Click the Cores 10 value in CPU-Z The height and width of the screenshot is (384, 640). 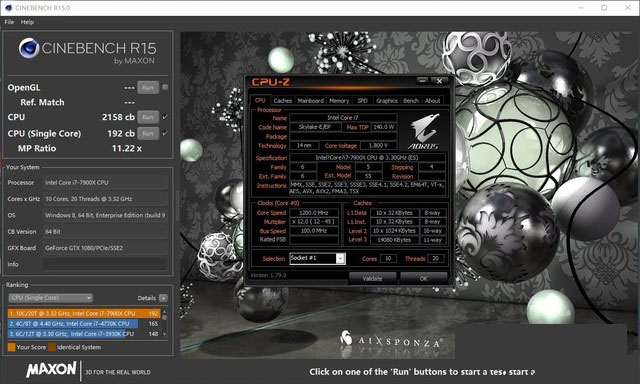click(x=388, y=258)
